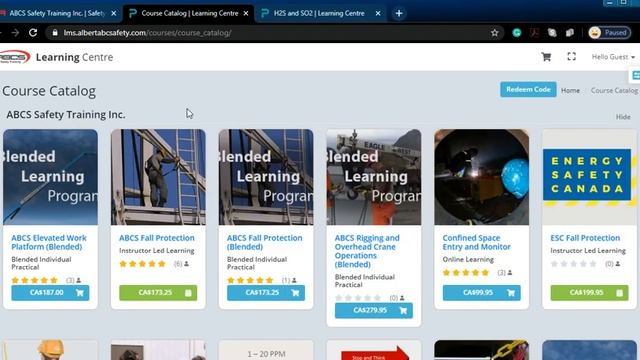Bookmark this page with the star icon

[x=495, y=33]
